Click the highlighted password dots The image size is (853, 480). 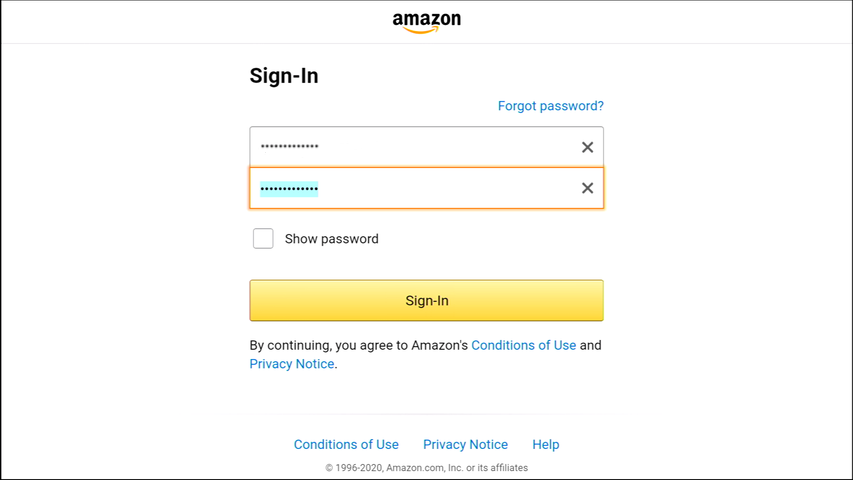289,189
